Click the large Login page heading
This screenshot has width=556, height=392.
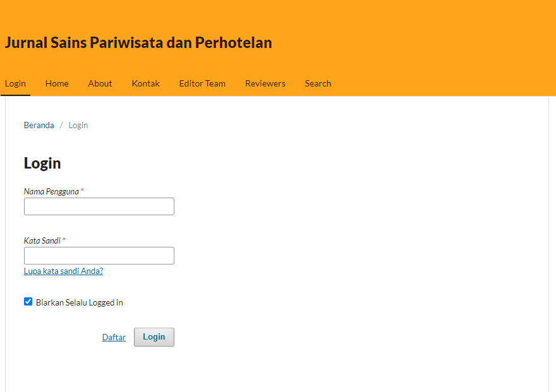[42, 163]
